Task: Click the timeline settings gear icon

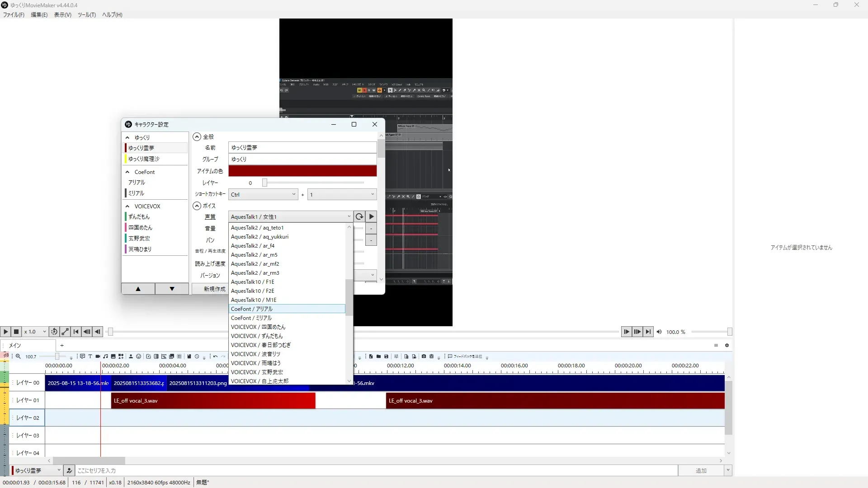Action: click(727, 345)
